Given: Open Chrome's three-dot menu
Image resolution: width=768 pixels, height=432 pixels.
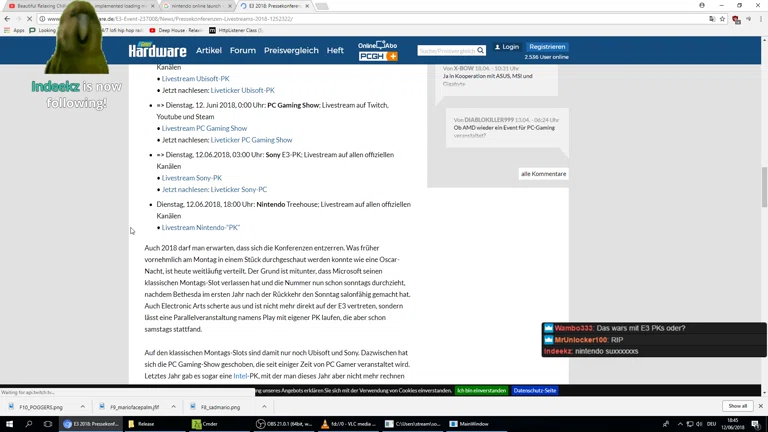Looking at the screenshot, I should point(760,18).
